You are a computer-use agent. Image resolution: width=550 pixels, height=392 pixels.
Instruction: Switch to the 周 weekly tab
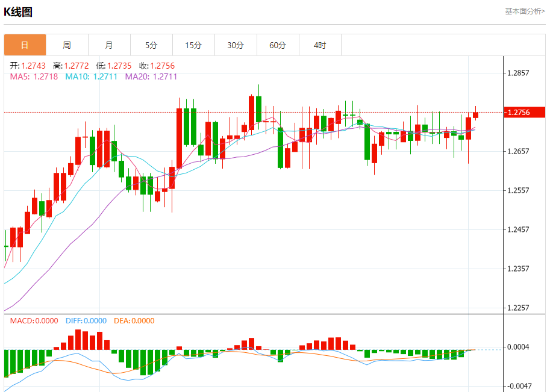pyautogui.click(x=67, y=45)
